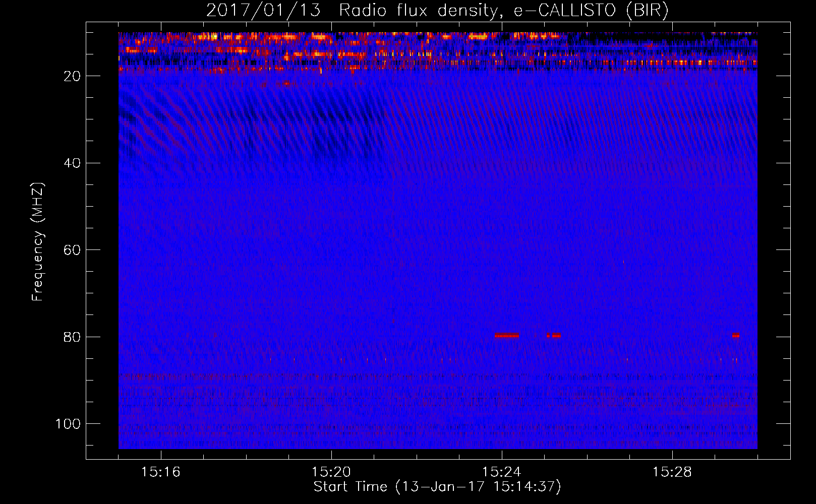This screenshot has width=816, height=504.
Task: Click the '60' frequency tick label
Action: [72, 250]
